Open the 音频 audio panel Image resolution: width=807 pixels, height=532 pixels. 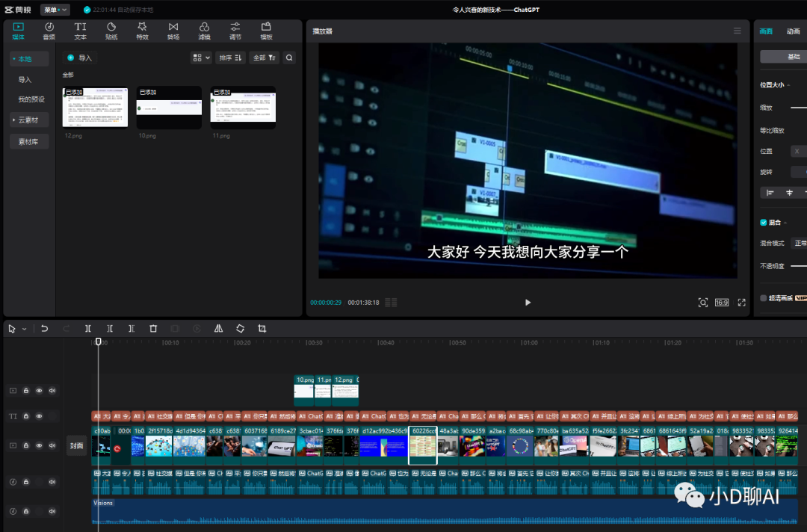[x=49, y=31]
